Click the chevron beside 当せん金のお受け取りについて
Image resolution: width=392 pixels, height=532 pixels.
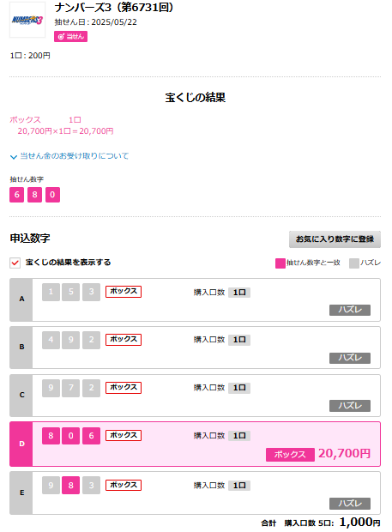tap(14, 157)
